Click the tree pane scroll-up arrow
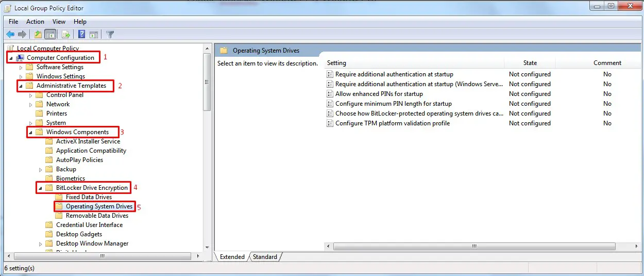Screen dimensions: 644x276 (207, 48)
